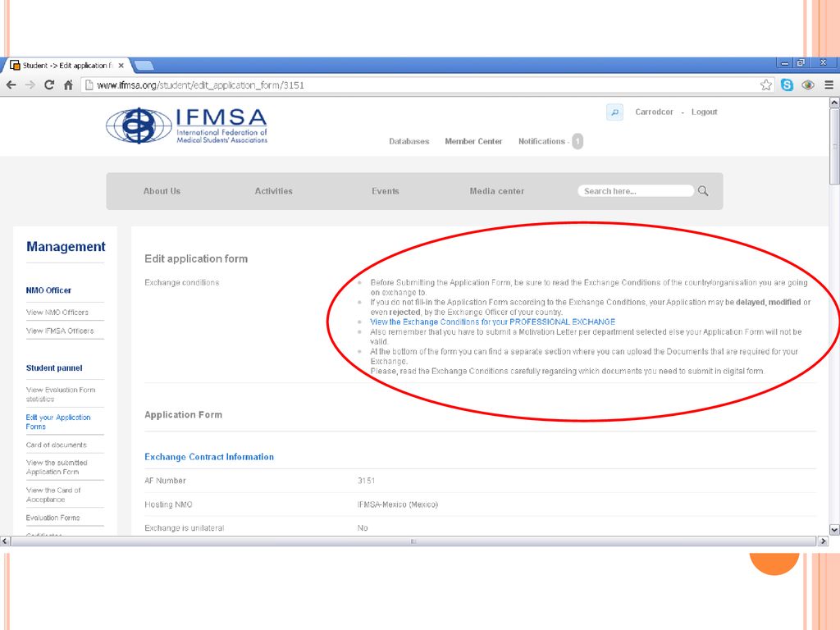Screen dimensions: 840x630
Task: Open the Carrodcor user profile link
Action: tap(654, 112)
